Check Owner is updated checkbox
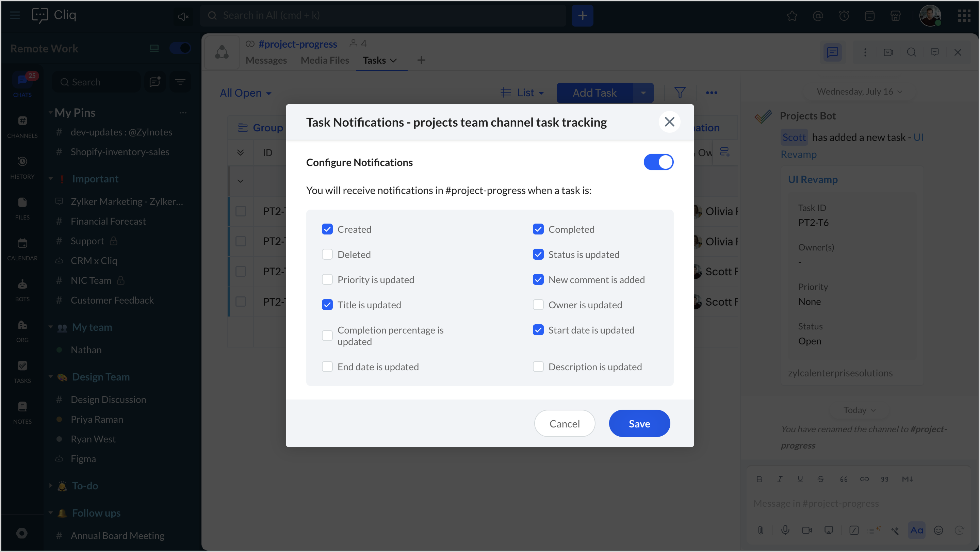The width and height of the screenshot is (980, 552). pos(538,304)
